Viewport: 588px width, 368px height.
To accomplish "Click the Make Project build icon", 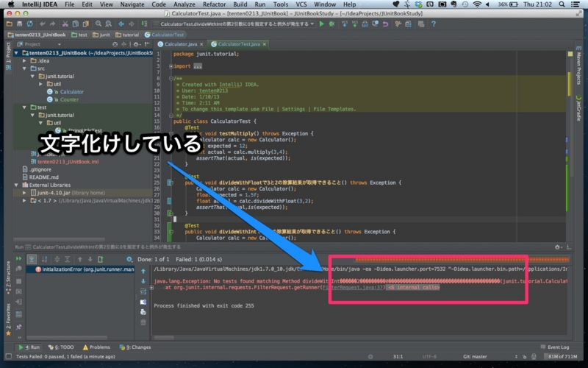I will tap(144, 24).
